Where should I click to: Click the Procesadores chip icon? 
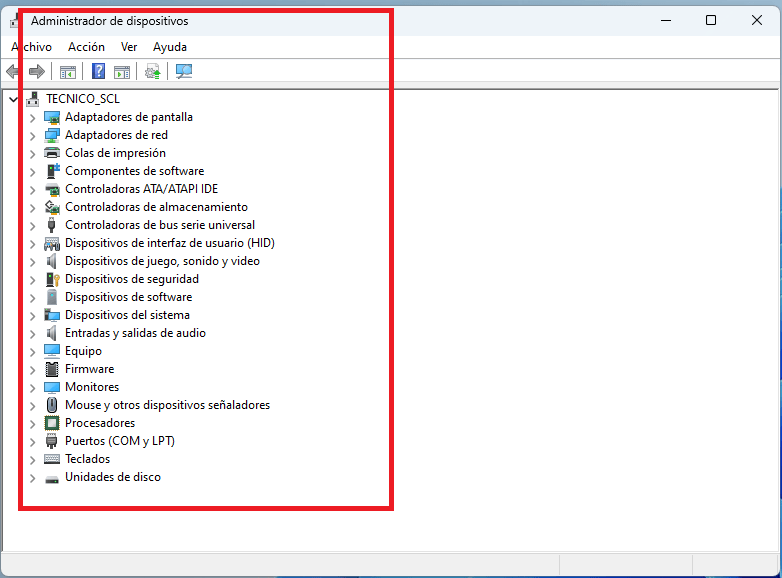click(52, 423)
